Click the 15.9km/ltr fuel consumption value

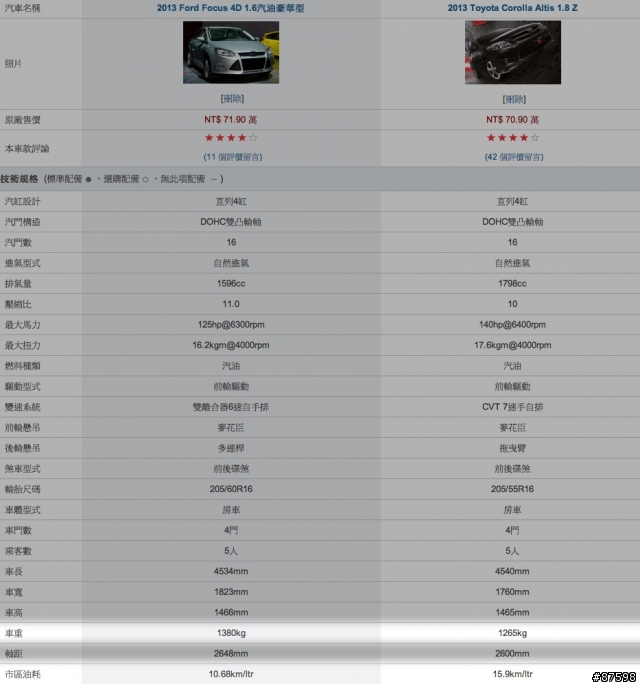tap(512, 674)
